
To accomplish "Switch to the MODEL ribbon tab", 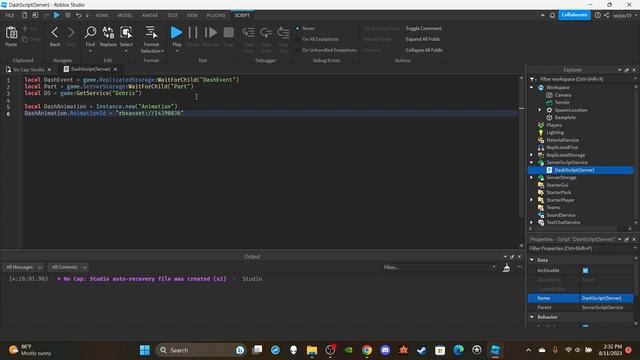I will (125, 16).
